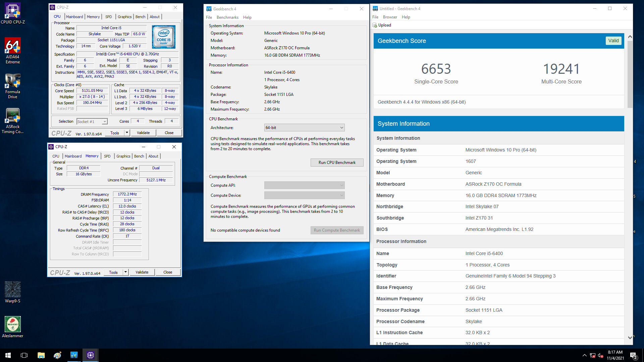Click Validate in Memory CPU-Z window

(142, 272)
